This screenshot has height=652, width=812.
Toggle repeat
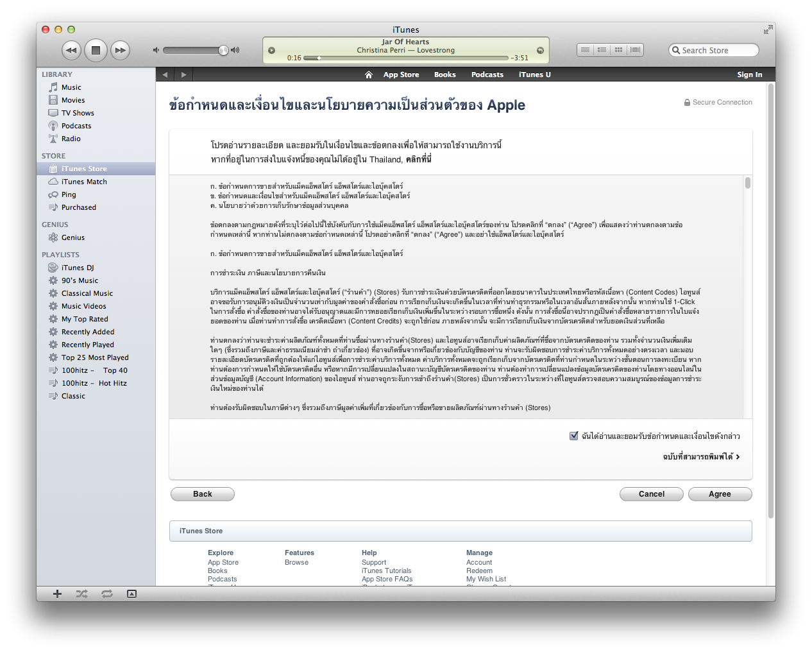pyautogui.click(x=107, y=594)
